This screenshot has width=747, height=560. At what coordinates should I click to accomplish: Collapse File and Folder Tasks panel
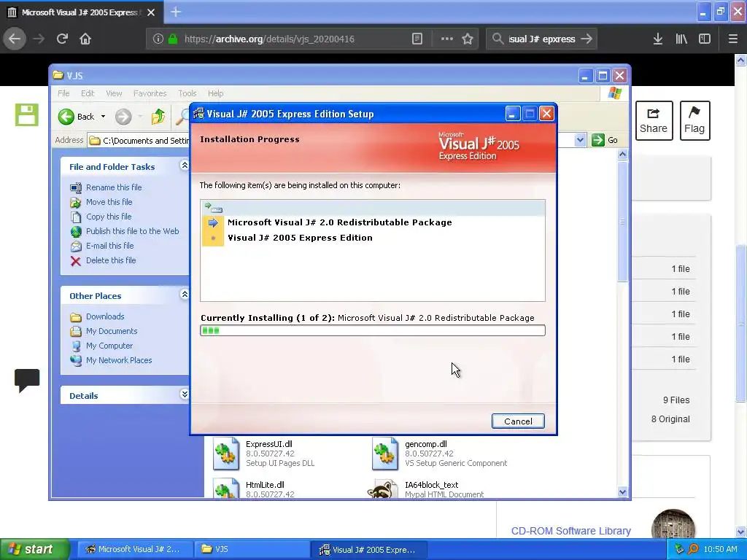click(184, 166)
